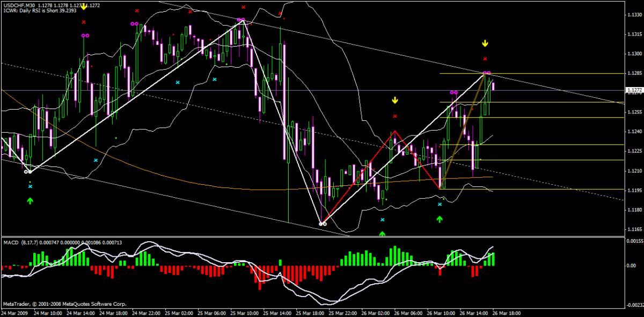Click the highlighted current price tag 1.1272
644x317 pixels.
[634, 91]
